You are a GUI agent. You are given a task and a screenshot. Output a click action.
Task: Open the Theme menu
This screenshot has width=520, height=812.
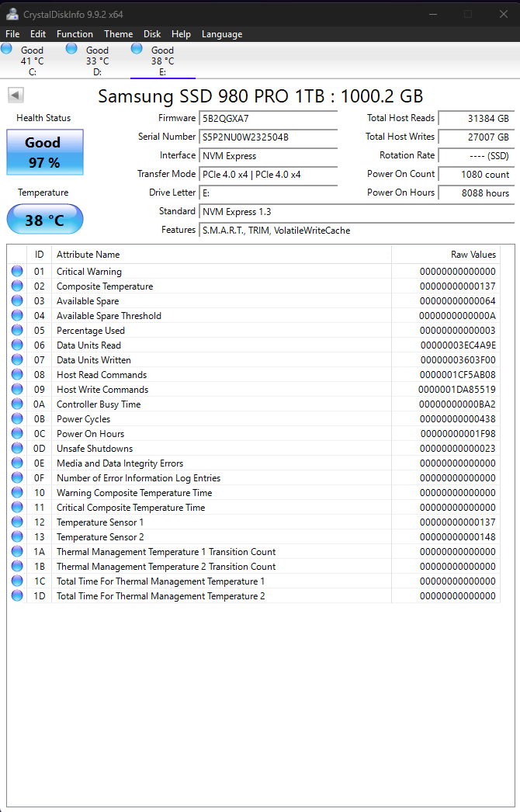(118, 34)
